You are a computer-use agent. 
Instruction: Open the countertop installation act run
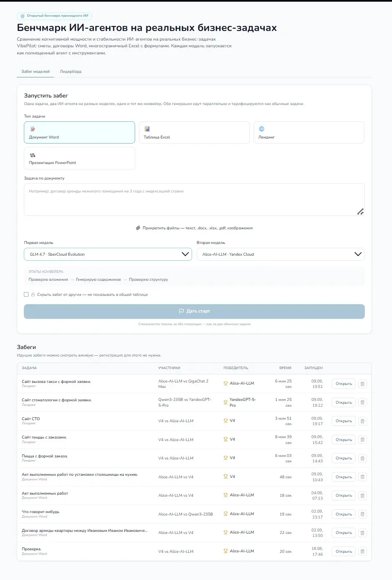click(x=343, y=477)
